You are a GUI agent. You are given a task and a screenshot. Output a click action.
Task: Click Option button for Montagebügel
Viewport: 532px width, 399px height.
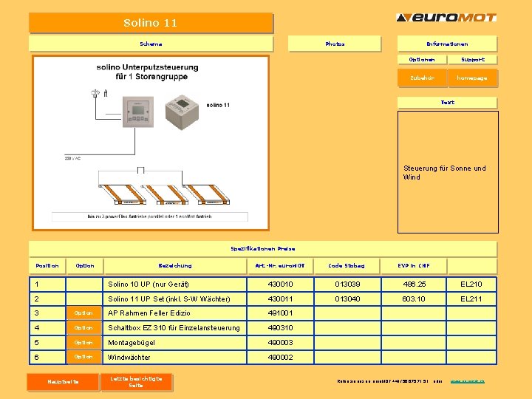pyautogui.click(x=83, y=342)
